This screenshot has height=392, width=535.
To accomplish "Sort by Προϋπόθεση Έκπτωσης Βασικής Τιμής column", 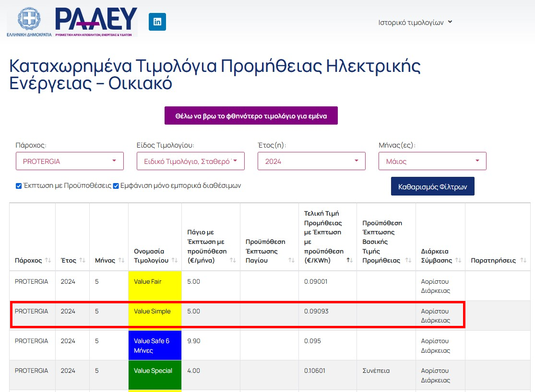I will (x=408, y=260).
